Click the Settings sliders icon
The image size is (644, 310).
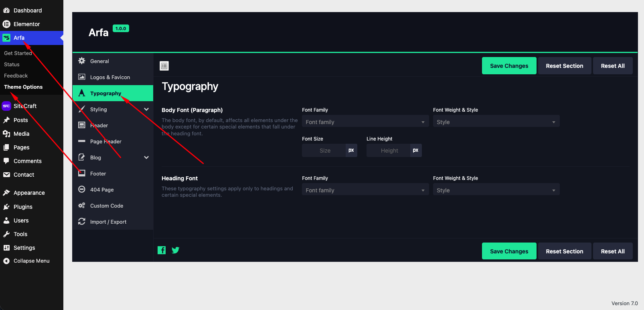point(6,248)
